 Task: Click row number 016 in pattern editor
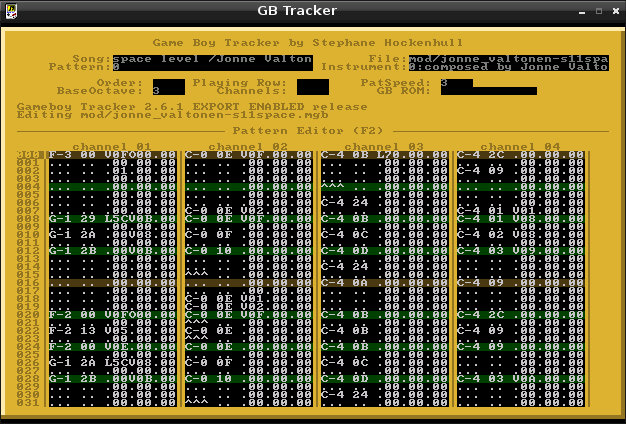pos(28,283)
